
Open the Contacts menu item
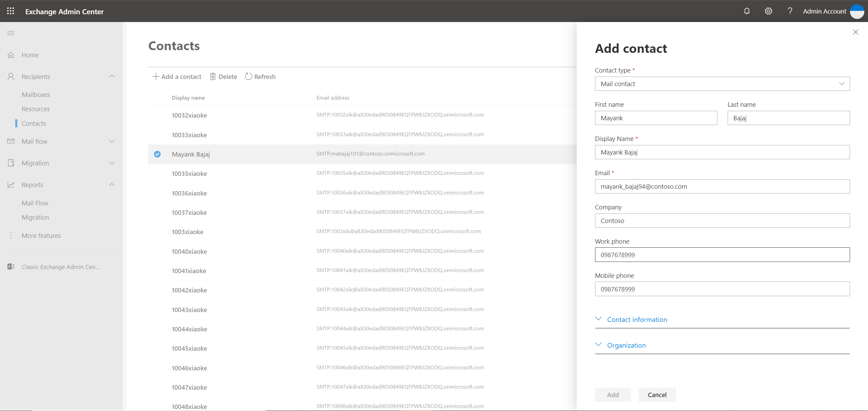coord(34,123)
